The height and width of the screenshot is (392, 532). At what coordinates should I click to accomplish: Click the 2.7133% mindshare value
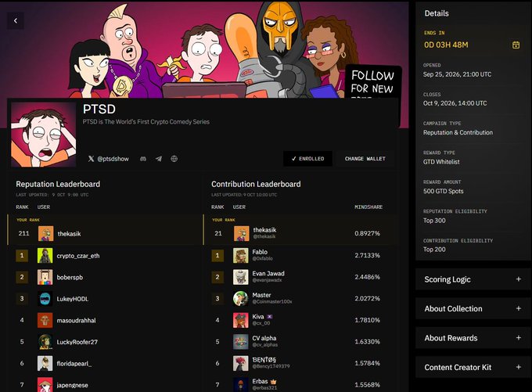(367, 255)
